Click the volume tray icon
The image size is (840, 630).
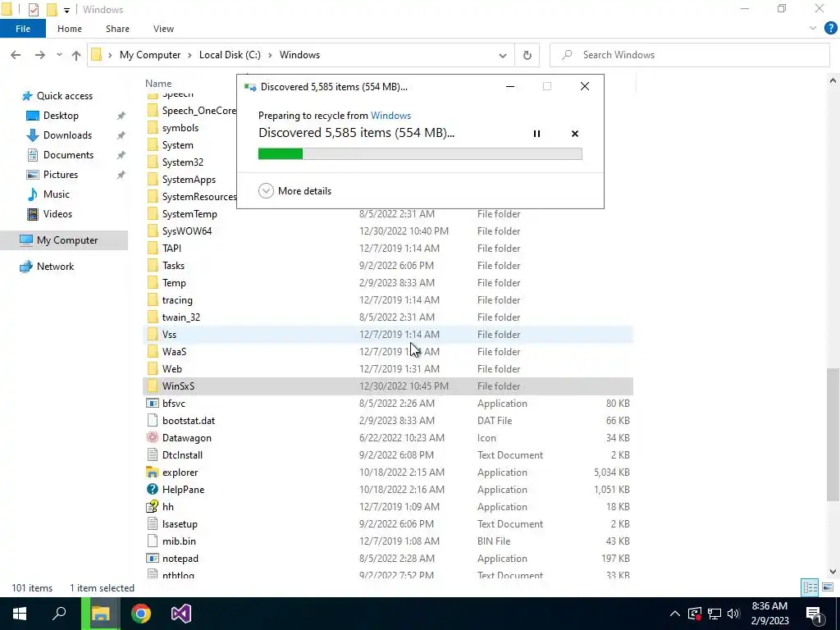click(x=733, y=614)
